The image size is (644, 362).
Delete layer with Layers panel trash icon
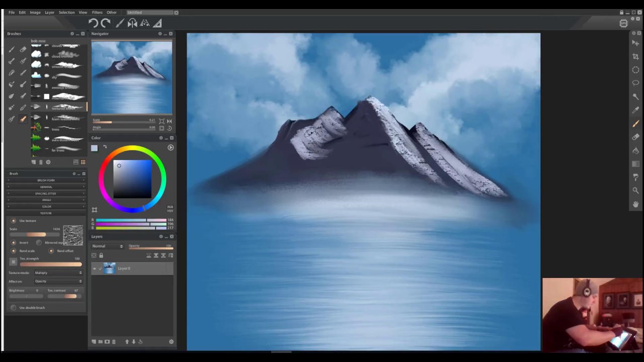point(114,342)
